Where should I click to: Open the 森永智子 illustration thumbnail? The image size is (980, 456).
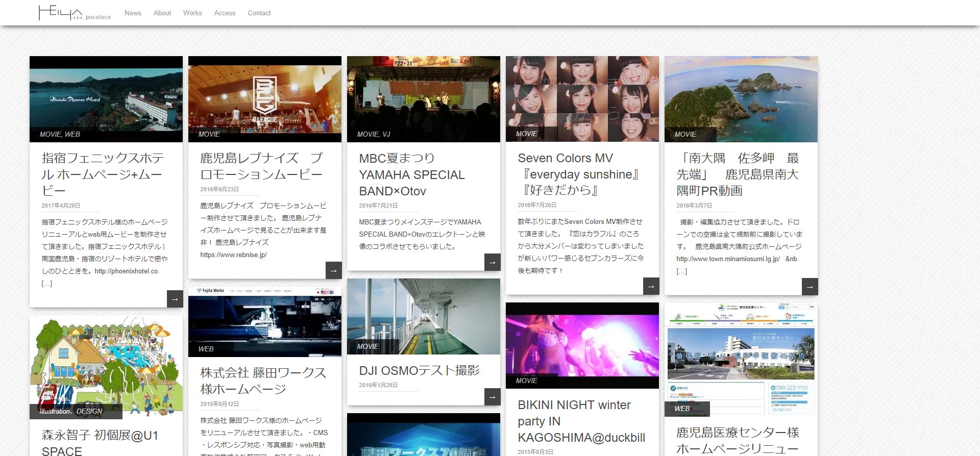coord(106,367)
